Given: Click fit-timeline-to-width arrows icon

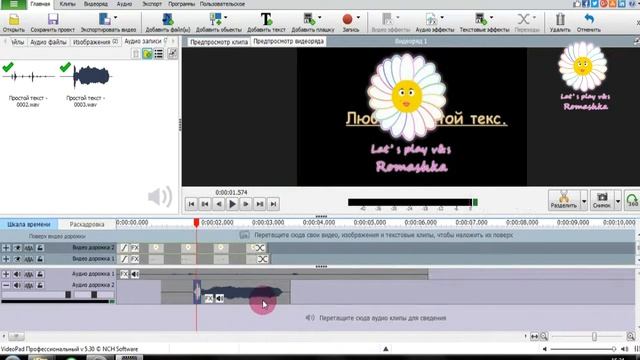Looking at the screenshot, I should (x=534, y=337).
